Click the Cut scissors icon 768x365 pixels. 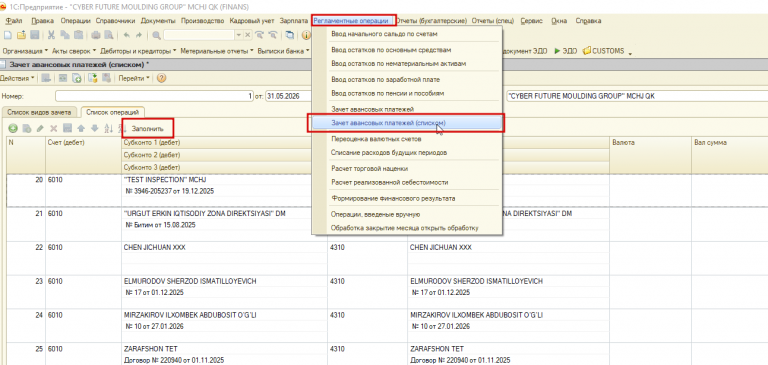point(51,35)
